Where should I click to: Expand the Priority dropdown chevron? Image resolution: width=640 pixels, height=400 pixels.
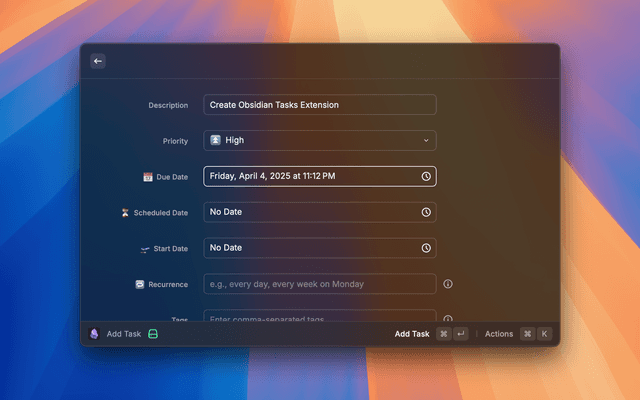pos(426,140)
